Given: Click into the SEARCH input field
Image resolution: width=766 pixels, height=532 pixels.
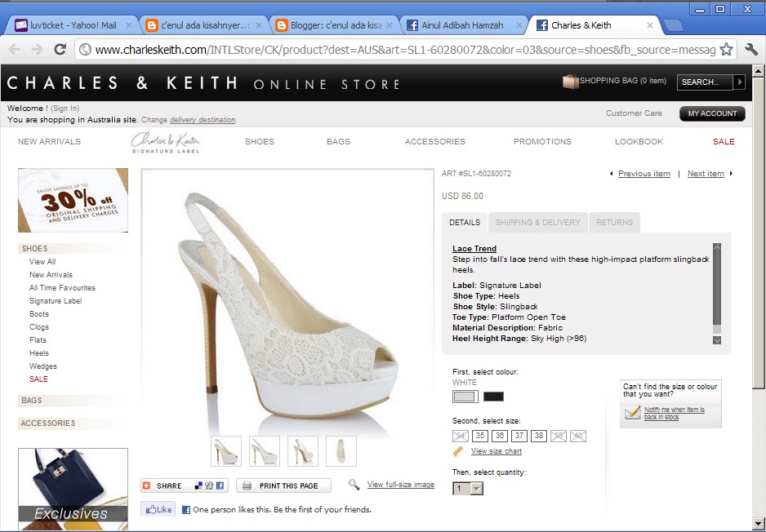Looking at the screenshot, I should pos(705,82).
